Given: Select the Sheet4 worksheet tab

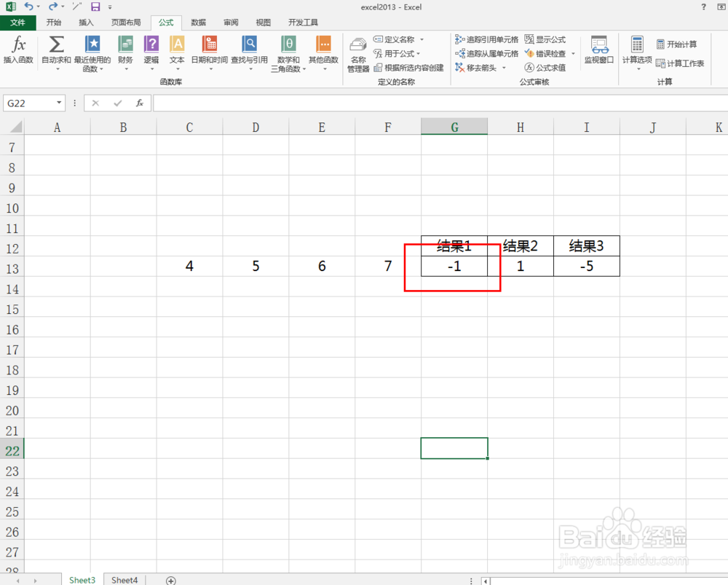Looking at the screenshot, I should [x=124, y=580].
